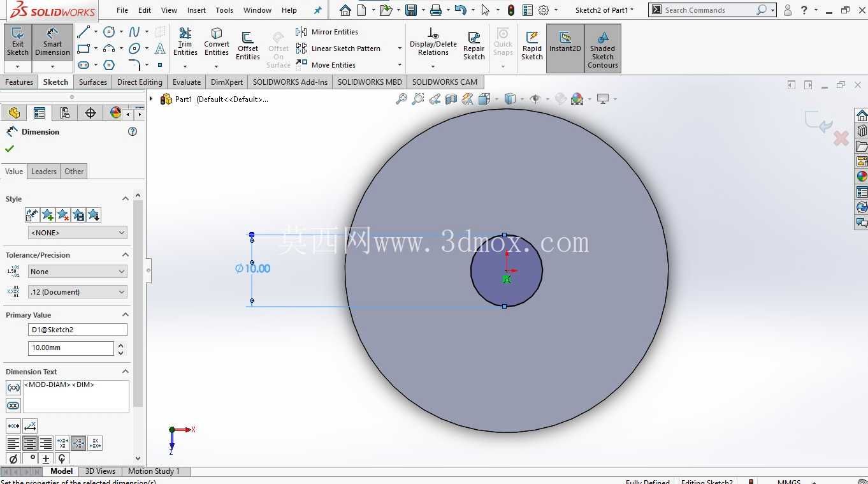Open the FeatureManager design tree tab icon
The height and width of the screenshot is (484, 868).
pyautogui.click(x=14, y=113)
